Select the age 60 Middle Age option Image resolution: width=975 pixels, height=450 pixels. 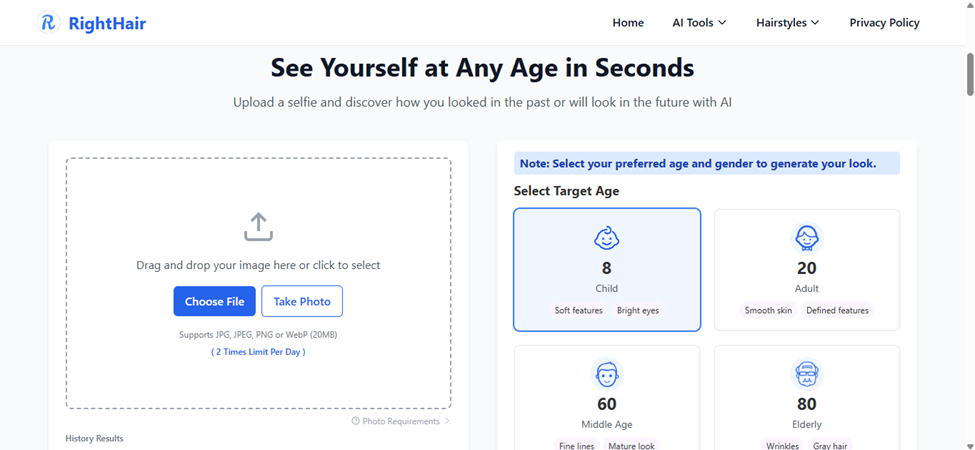coord(607,398)
